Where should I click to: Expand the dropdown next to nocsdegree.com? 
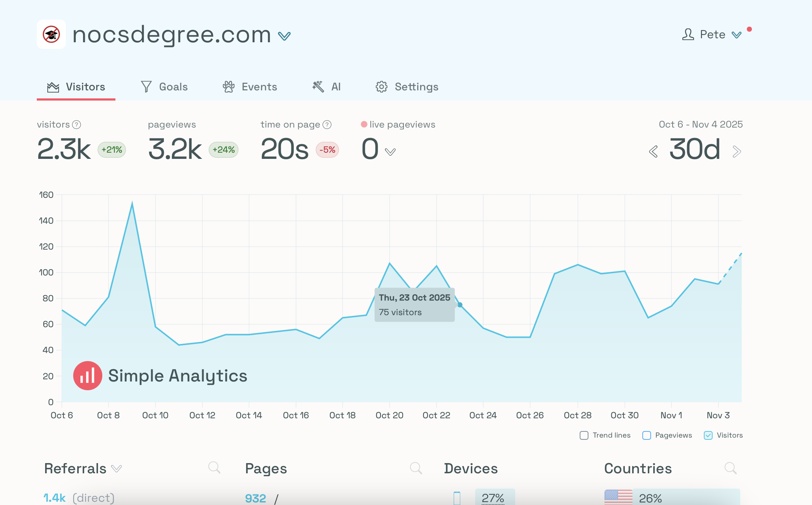pos(285,36)
